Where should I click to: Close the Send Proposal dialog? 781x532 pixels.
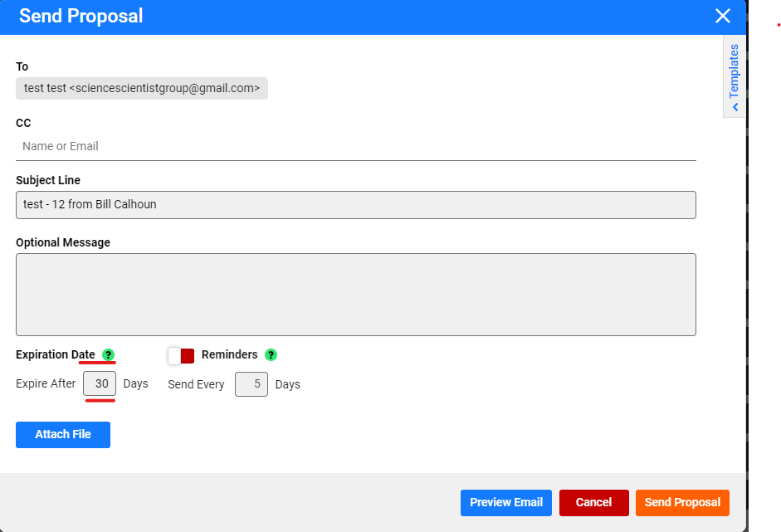pyautogui.click(x=722, y=16)
